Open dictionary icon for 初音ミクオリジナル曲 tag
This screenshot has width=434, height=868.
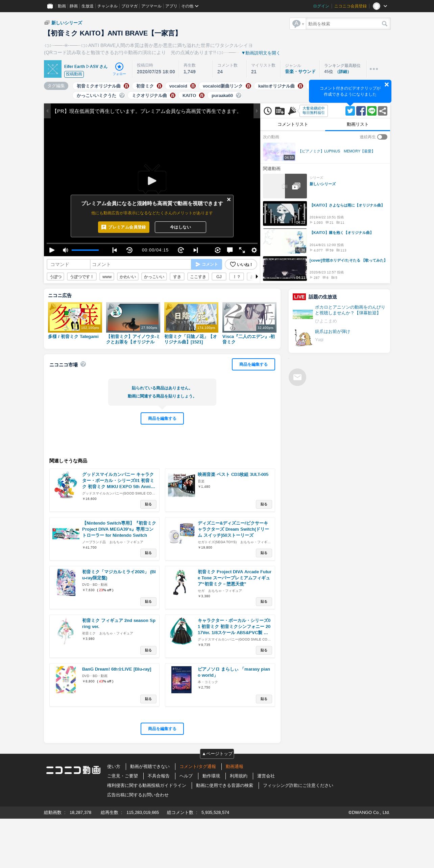(x=126, y=86)
